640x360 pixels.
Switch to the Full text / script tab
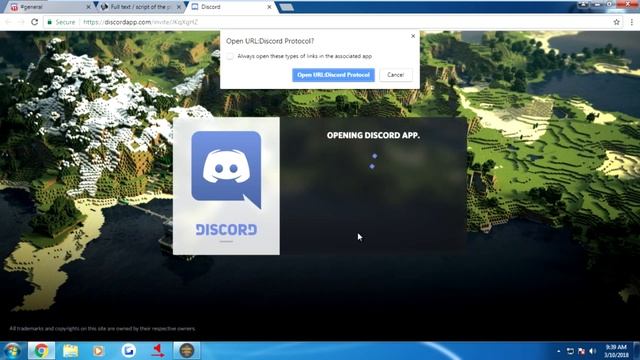tap(139, 7)
